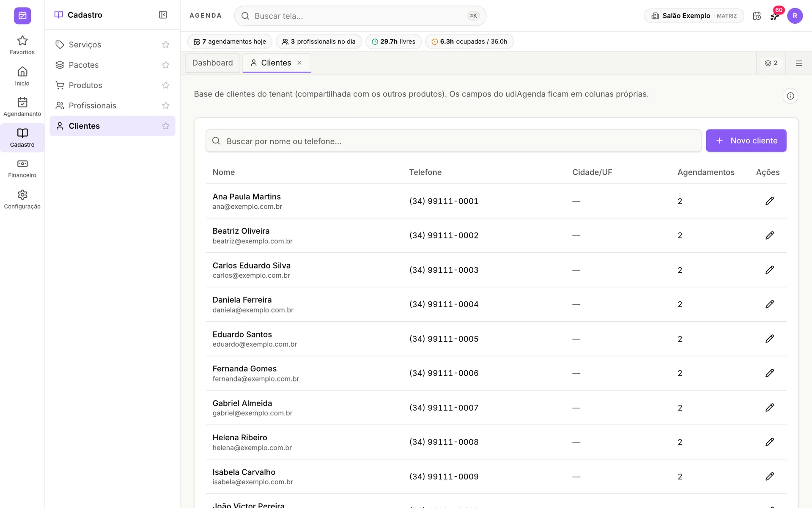Favorite the Pacotes menu item
The image size is (812, 508).
coord(166,65)
